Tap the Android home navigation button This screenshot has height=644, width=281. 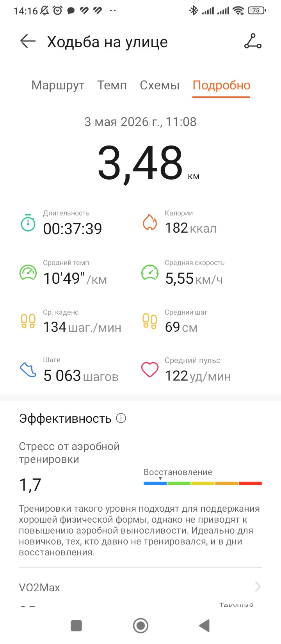click(x=140, y=626)
